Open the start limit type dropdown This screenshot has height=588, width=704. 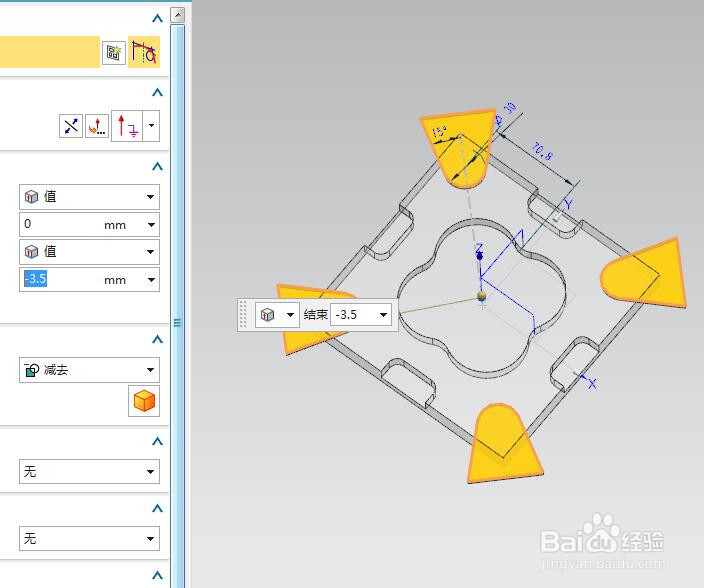[x=89, y=197]
